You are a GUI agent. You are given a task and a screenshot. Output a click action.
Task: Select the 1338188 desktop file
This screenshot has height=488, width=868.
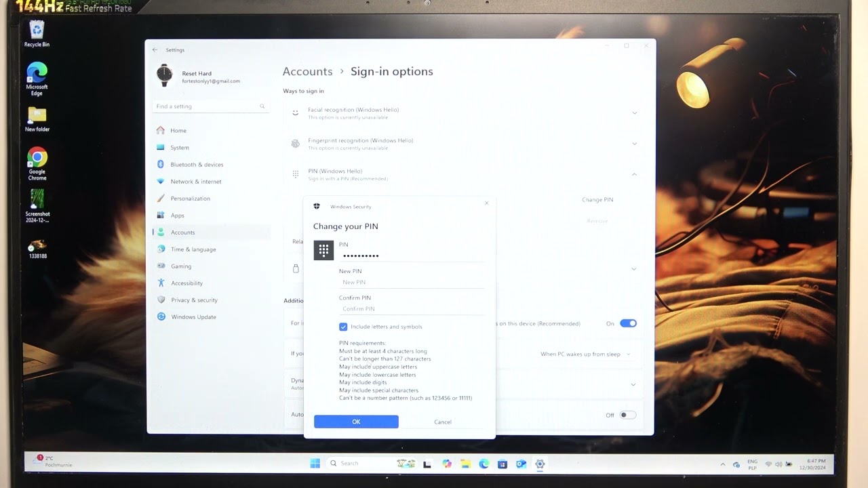(x=37, y=249)
